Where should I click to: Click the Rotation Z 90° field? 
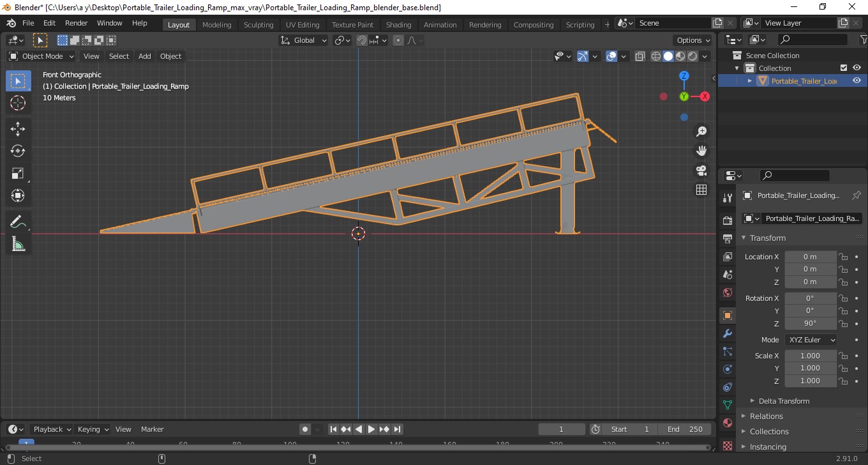pyautogui.click(x=810, y=323)
